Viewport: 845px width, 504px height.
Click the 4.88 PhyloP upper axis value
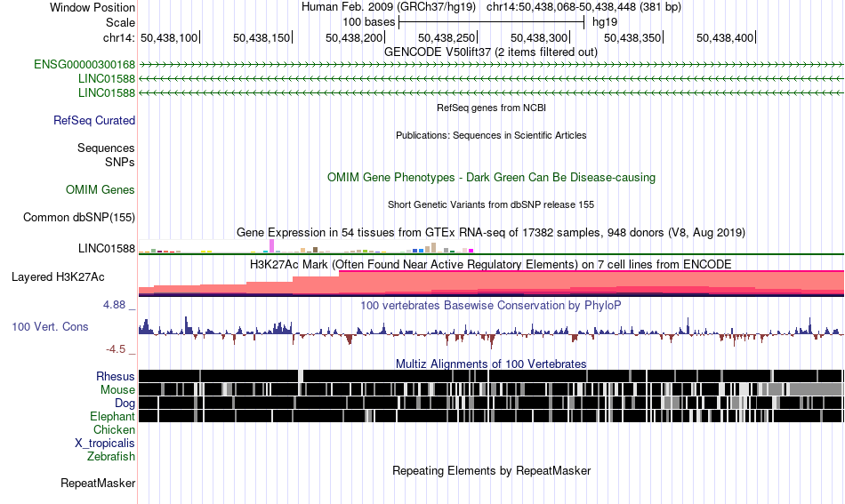114,305
